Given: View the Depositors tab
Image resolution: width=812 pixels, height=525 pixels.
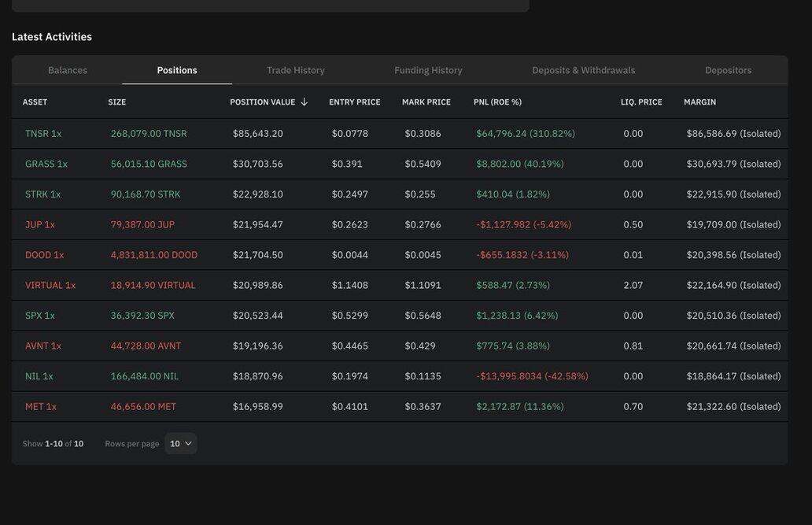Looking at the screenshot, I should point(728,71).
